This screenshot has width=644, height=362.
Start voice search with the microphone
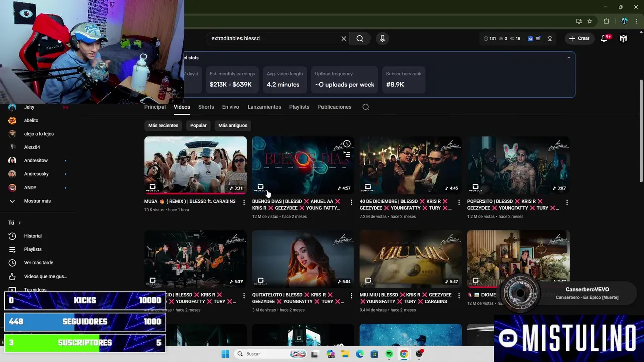coord(382,38)
